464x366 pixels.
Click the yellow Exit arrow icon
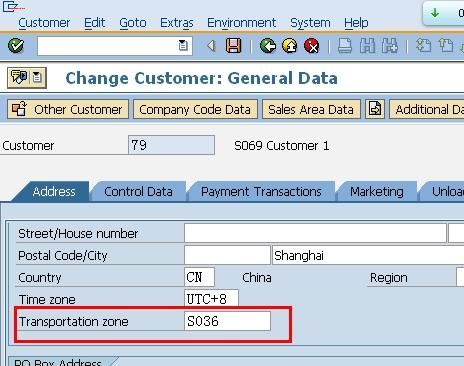click(290, 46)
